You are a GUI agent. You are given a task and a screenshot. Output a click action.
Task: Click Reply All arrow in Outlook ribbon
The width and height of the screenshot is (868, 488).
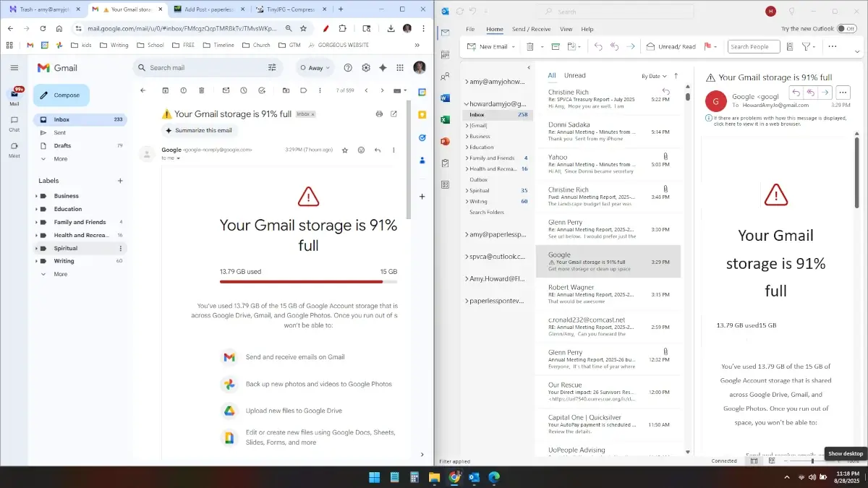[614, 47]
